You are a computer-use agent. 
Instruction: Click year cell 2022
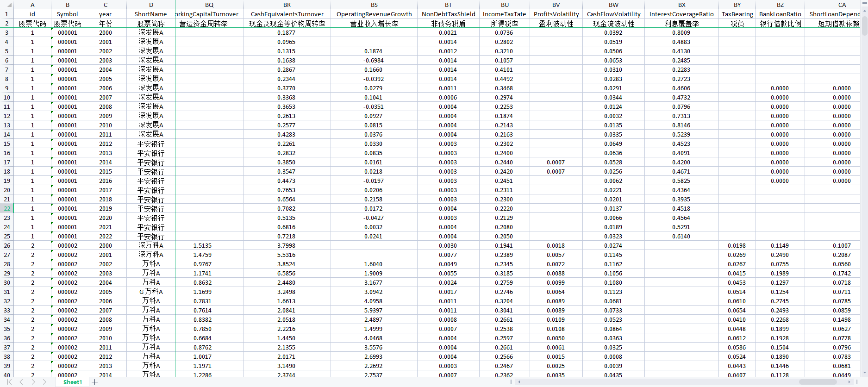click(106, 236)
